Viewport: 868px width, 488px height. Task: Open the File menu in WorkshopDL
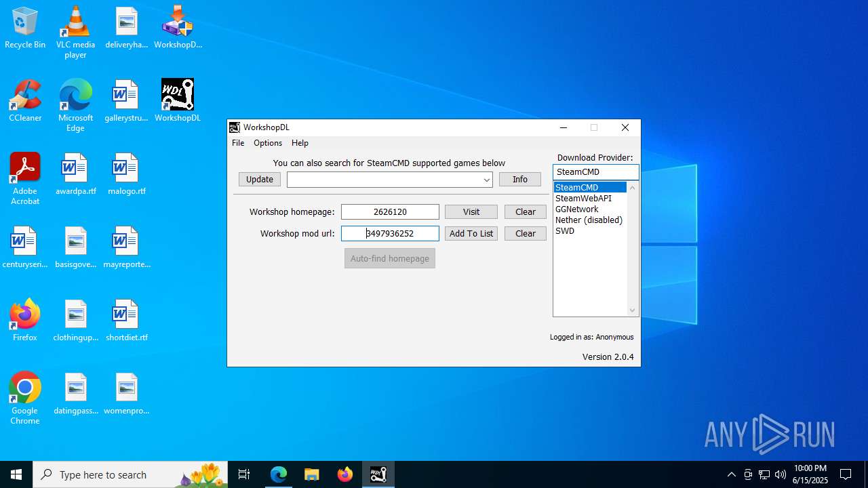coord(238,143)
